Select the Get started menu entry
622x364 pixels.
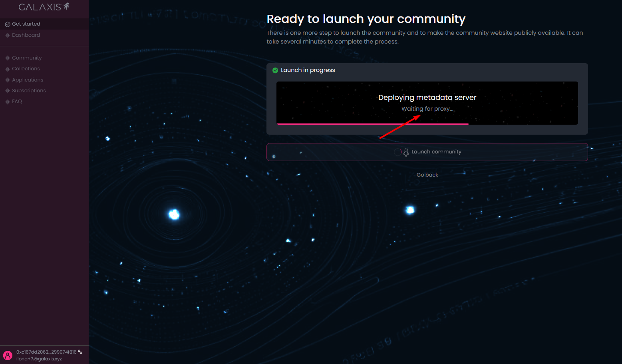(x=26, y=24)
